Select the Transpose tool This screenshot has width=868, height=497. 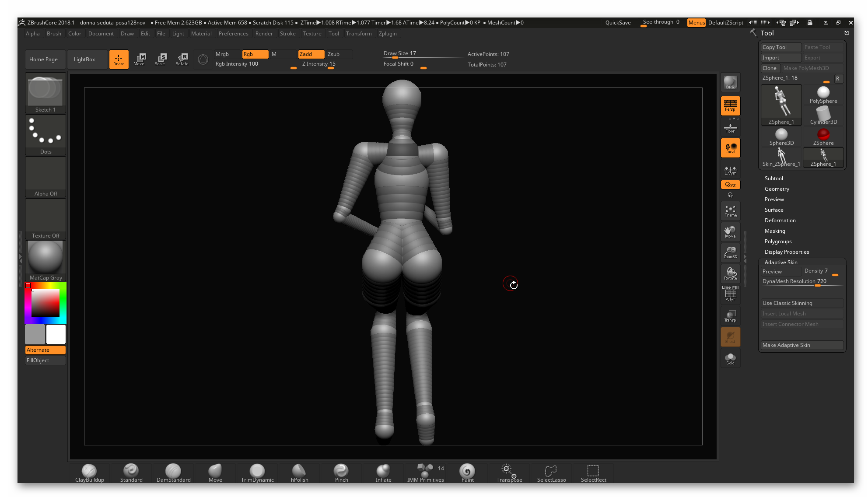tap(508, 472)
